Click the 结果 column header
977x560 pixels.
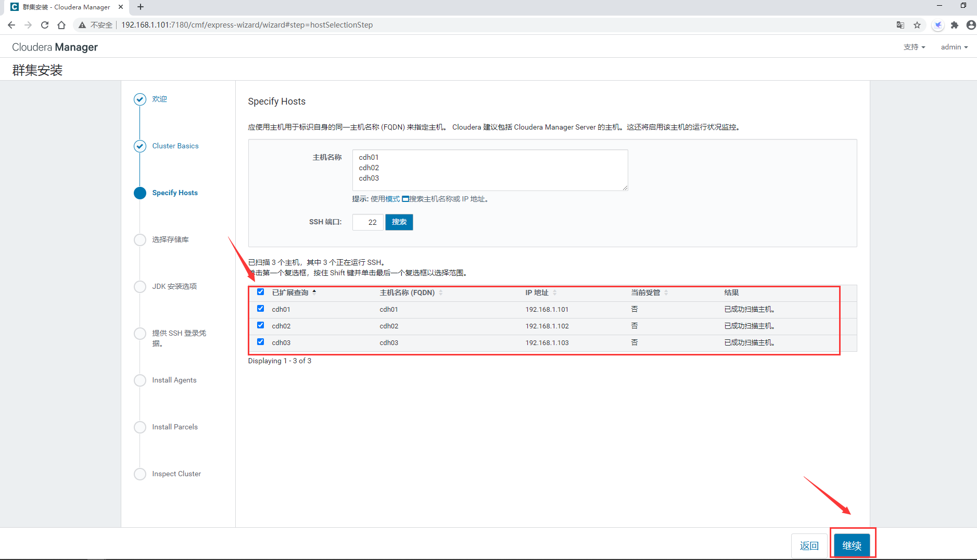coord(731,292)
